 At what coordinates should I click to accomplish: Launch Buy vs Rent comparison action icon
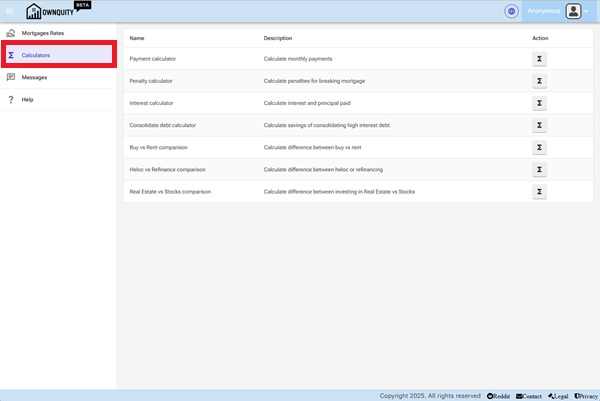tap(539, 147)
